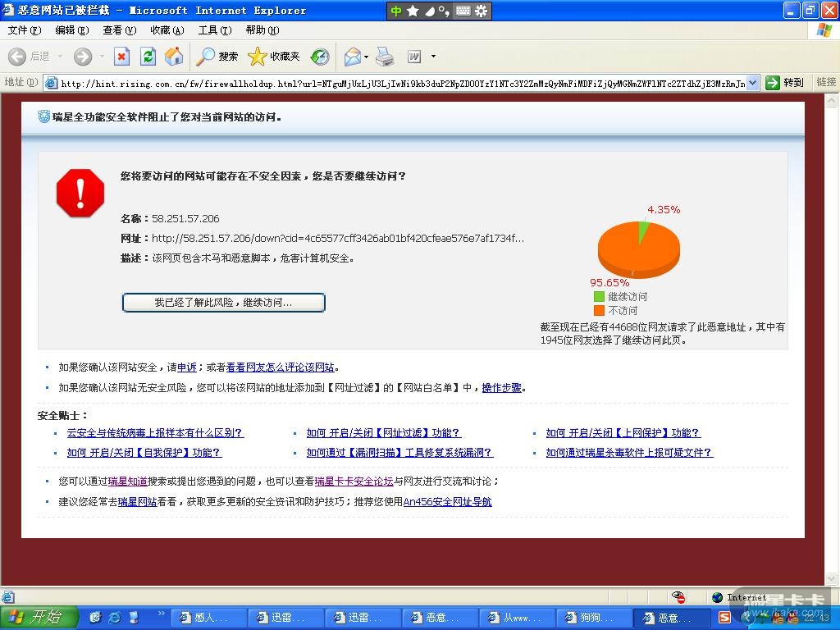Click the page scrollbar up arrow
This screenshot has height=630, width=840.
(832, 100)
